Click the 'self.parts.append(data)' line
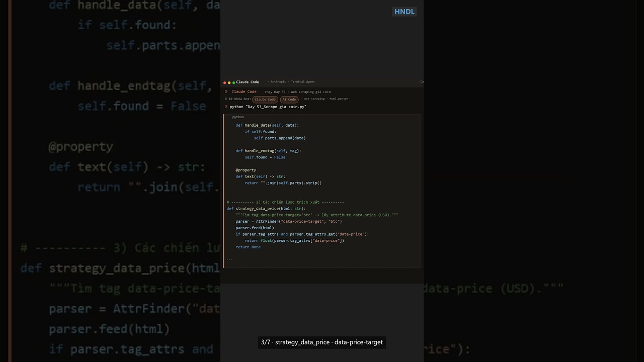644x362 pixels. 280,138
